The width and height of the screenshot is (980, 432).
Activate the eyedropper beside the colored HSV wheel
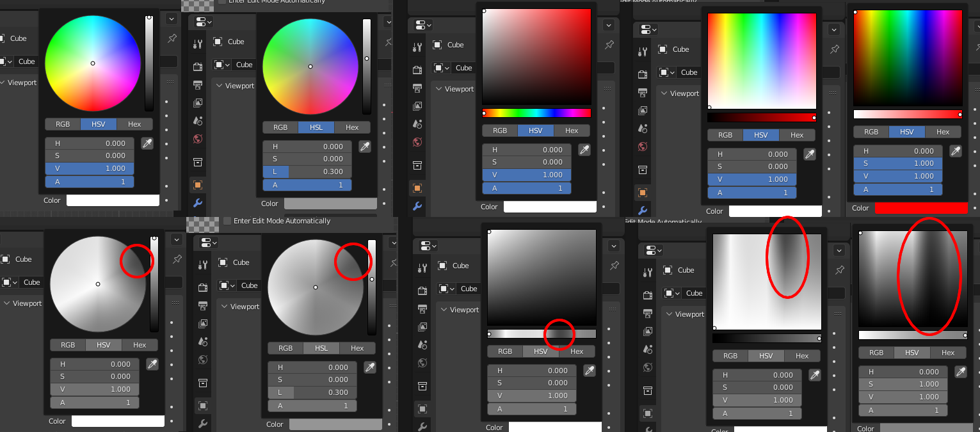point(147,143)
